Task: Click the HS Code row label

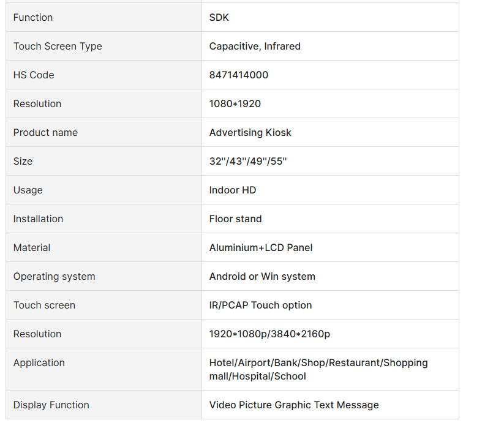Action: (34, 75)
